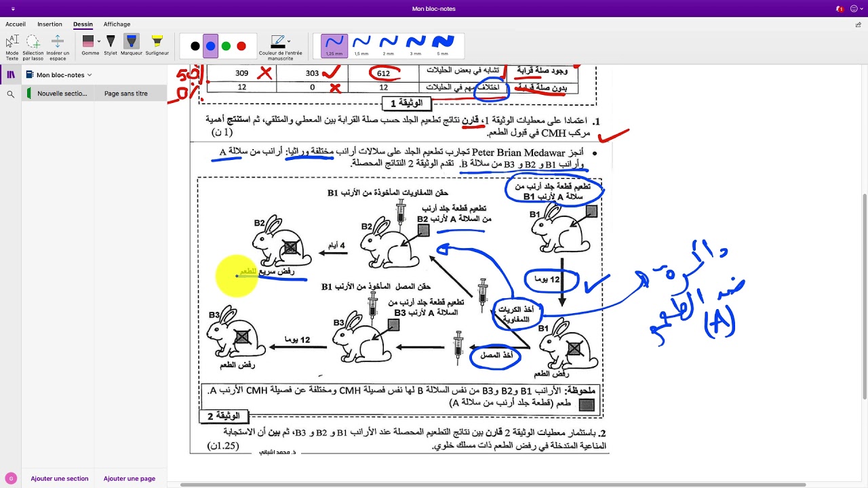Click the name Peter Brian Medawar
Screen dimensions: 868x488
tap(517, 152)
